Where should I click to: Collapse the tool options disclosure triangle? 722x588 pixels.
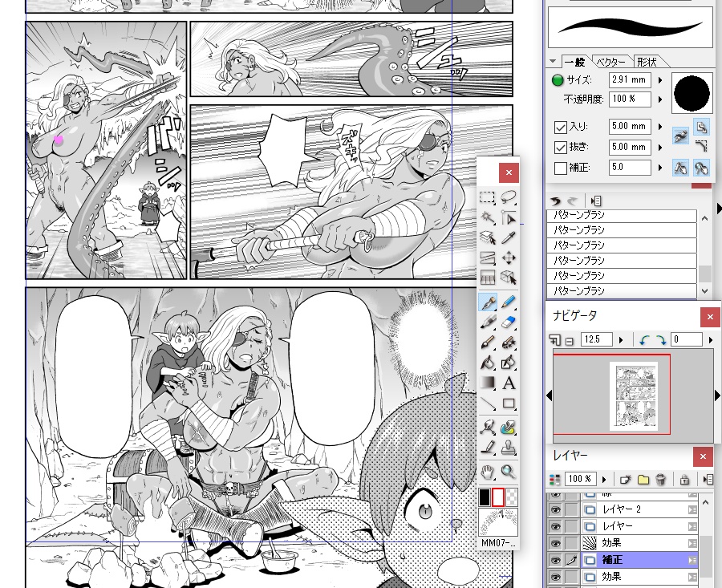coord(553,61)
